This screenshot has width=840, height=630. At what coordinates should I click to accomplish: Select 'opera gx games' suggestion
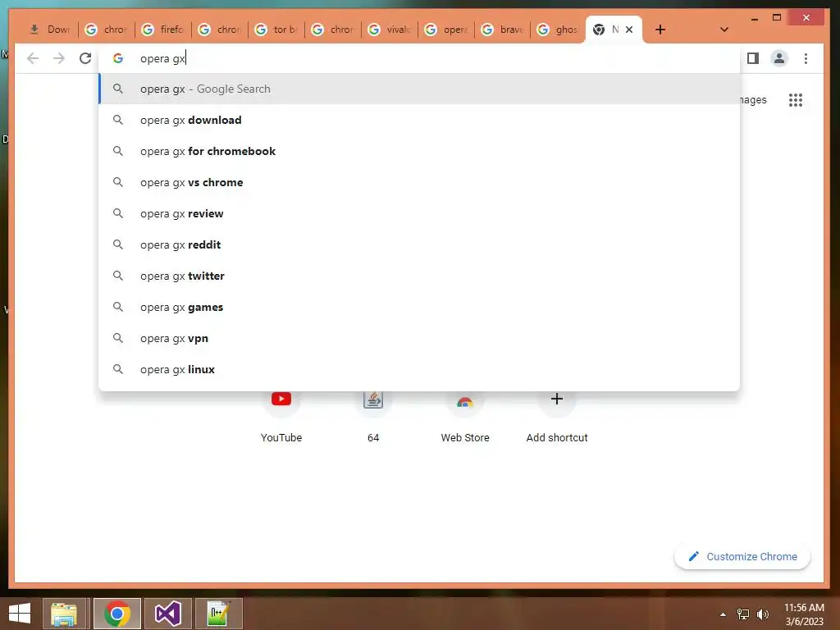[419, 307]
